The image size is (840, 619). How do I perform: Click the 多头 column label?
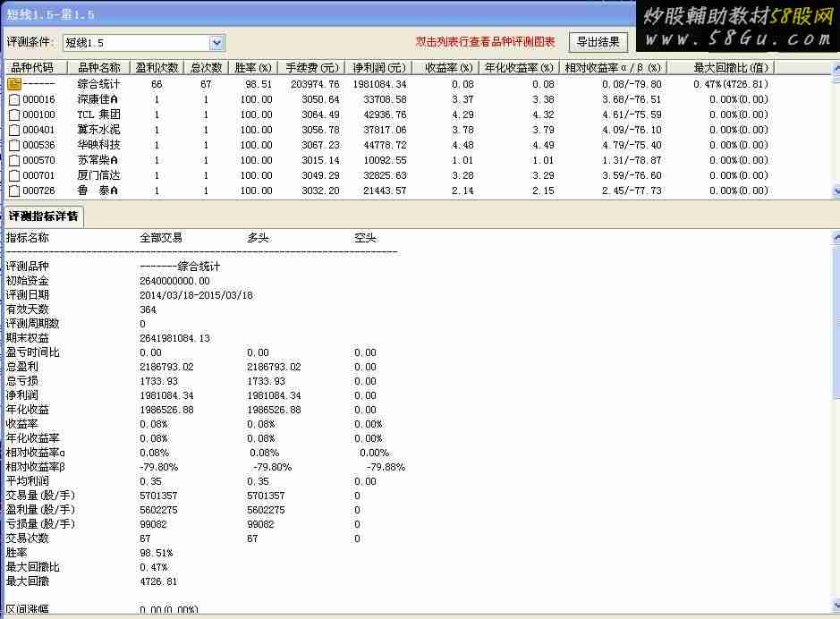[x=258, y=238]
